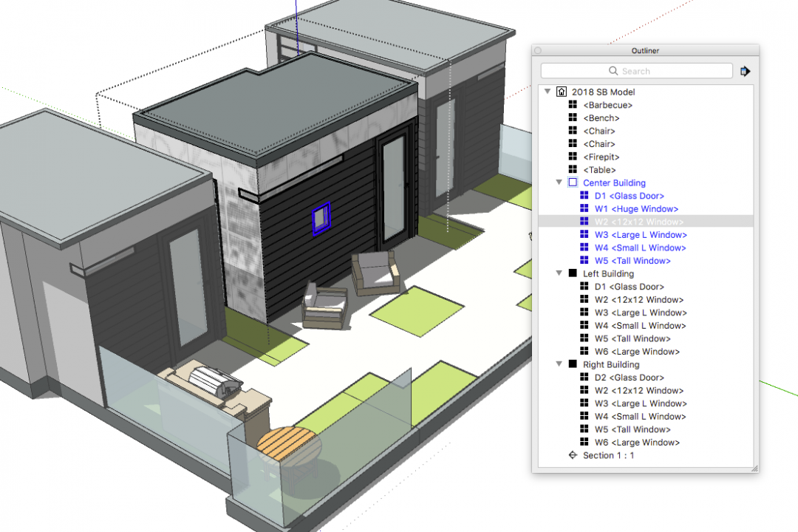
Task: Click the magnifying glass in the search bar
Action: (613, 70)
